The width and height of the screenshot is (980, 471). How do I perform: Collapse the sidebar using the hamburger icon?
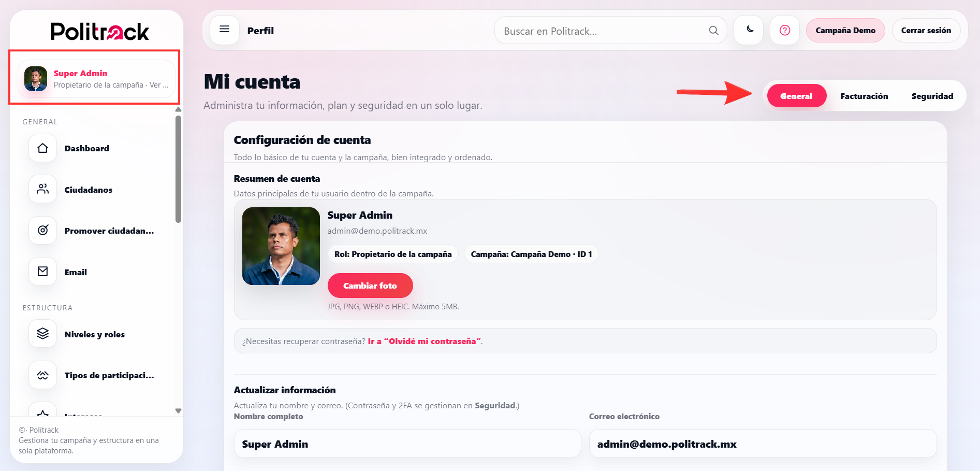click(x=224, y=30)
